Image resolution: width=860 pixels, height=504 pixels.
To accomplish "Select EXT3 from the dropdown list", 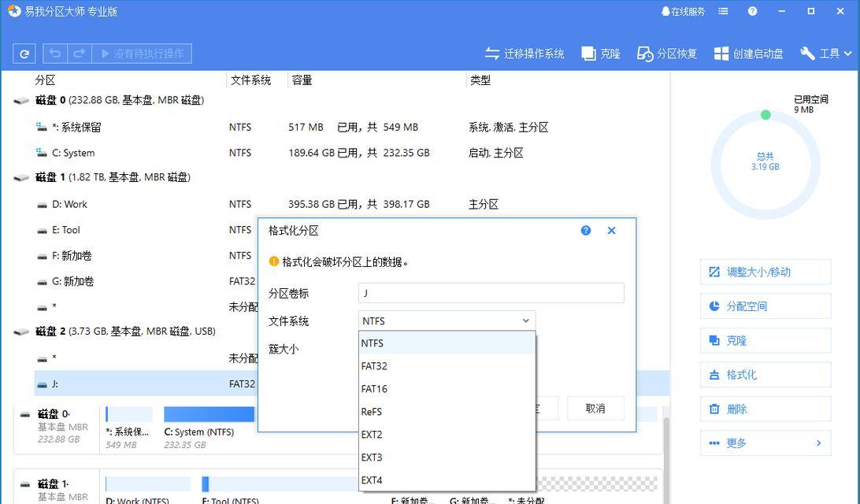I will (x=447, y=458).
